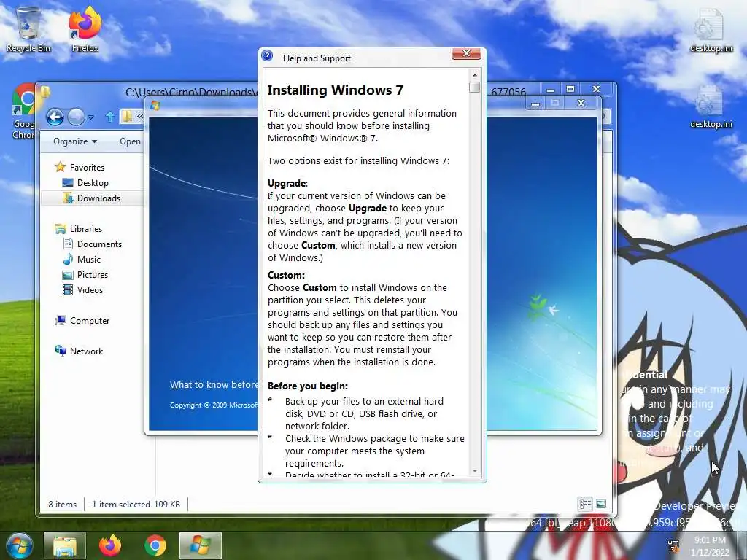Open Windows Explorer from the taskbar

(x=65, y=545)
